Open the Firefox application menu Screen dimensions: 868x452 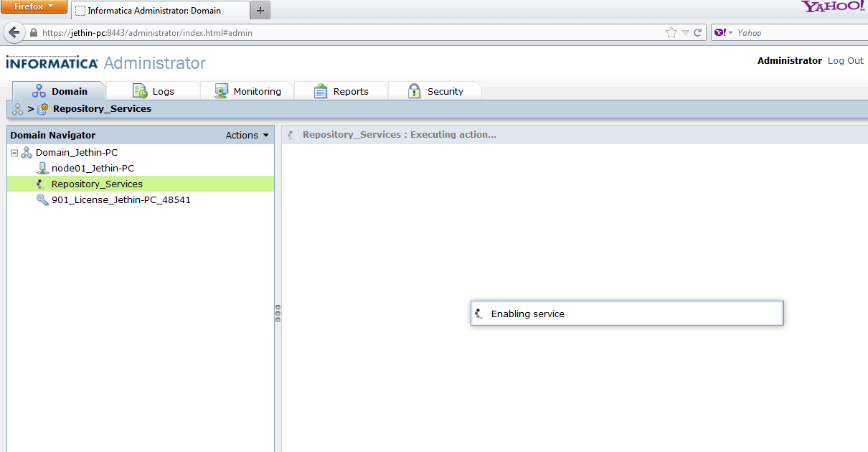click(34, 6)
